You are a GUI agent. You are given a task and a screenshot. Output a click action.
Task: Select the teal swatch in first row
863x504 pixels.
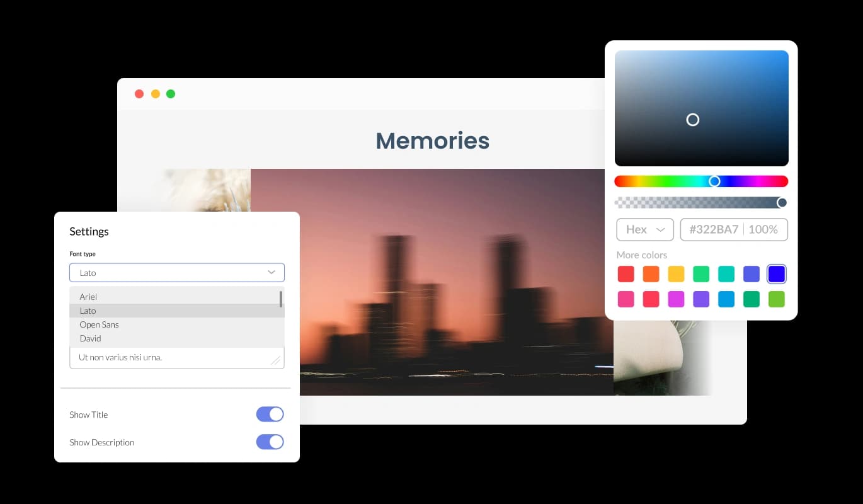(726, 274)
